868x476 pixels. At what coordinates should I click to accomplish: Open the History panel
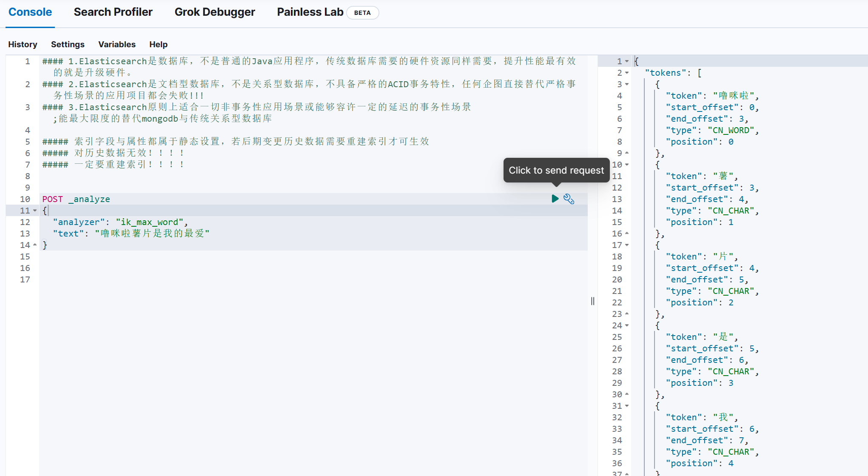(x=23, y=44)
